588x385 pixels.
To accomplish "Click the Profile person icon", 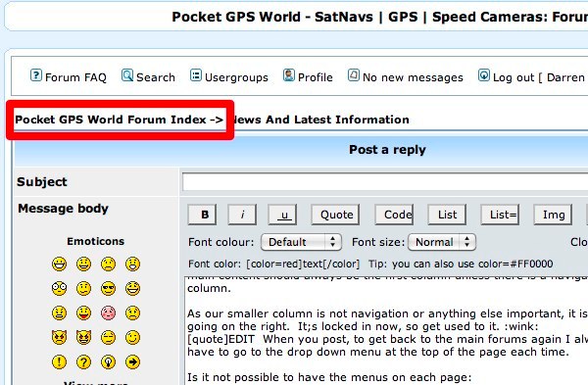I will (289, 75).
